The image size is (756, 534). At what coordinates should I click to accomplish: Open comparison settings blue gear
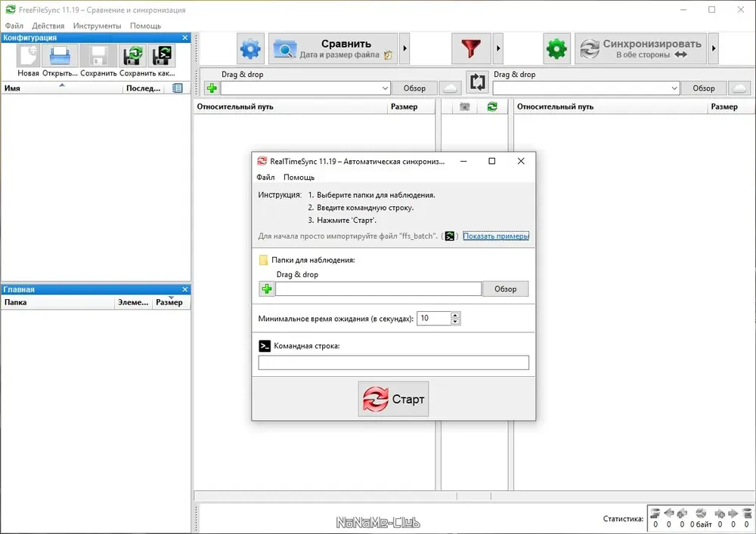251,48
